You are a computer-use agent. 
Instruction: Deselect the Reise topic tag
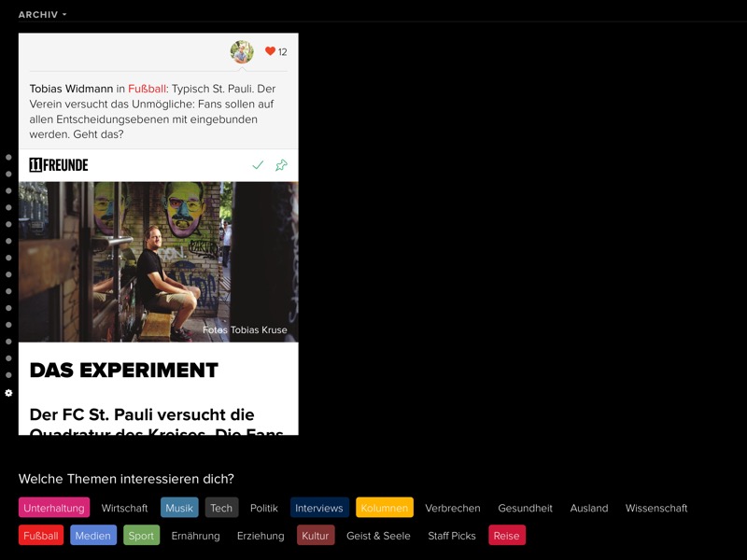coord(507,536)
